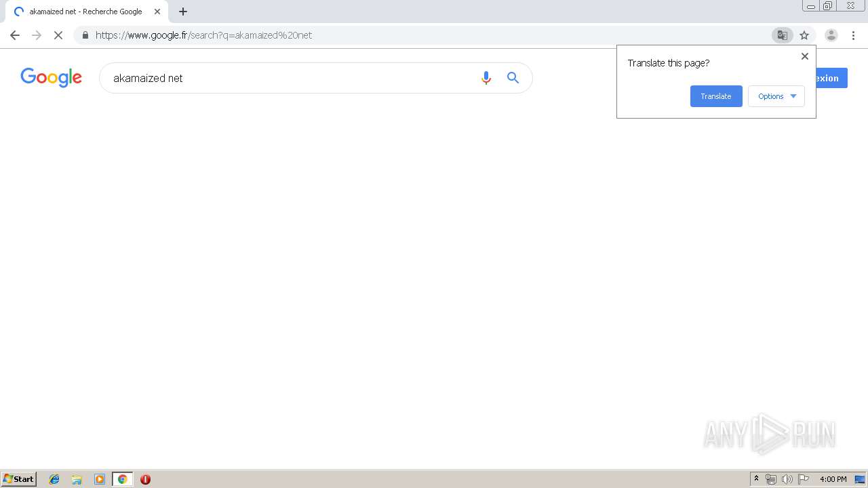The height and width of the screenshot is (488, 868).
Task: Open the Windows Start menu
Action: point(19,479)
